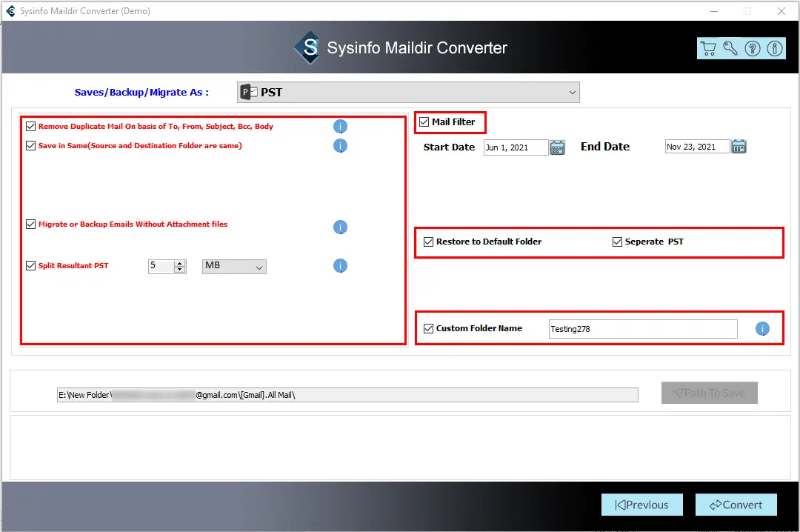
Task: Click the End Date field Nov 23, 2021
Action: [x=698, y=147]
